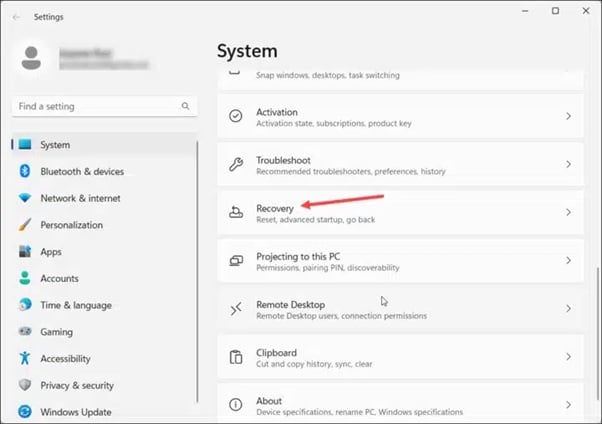The image size is (602, 424).
Task: Open Privacy & security settings
Action: (104, 385)
